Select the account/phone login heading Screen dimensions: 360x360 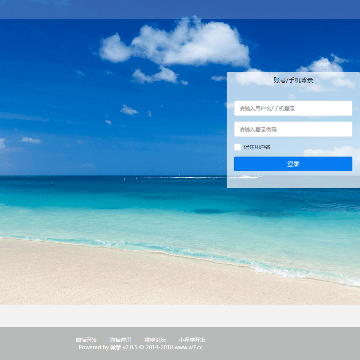[x=293, y=80]
